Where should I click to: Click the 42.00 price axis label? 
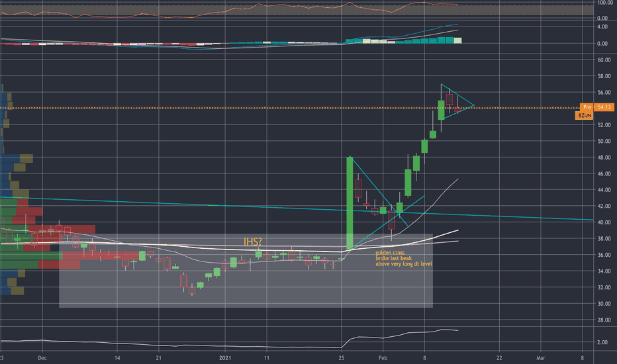(604, 206)
